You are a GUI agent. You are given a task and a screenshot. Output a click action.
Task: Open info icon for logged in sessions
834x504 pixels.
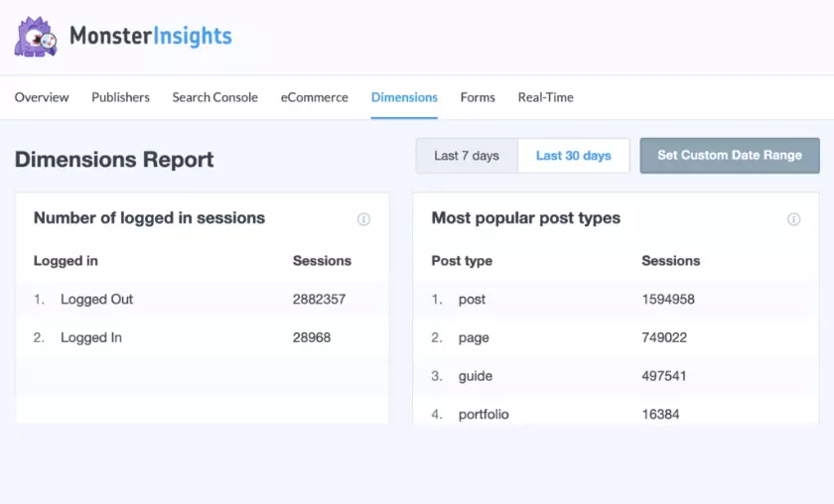tap(363, 219)
